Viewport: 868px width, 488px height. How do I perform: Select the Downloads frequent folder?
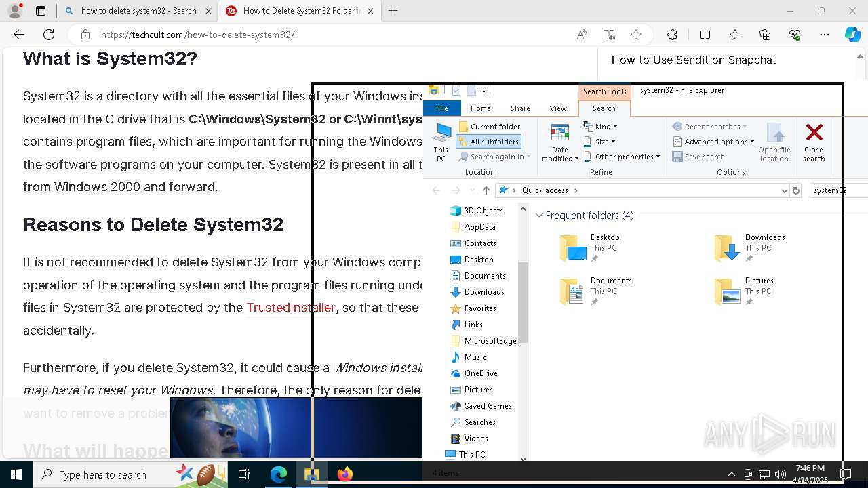[751, 248]
